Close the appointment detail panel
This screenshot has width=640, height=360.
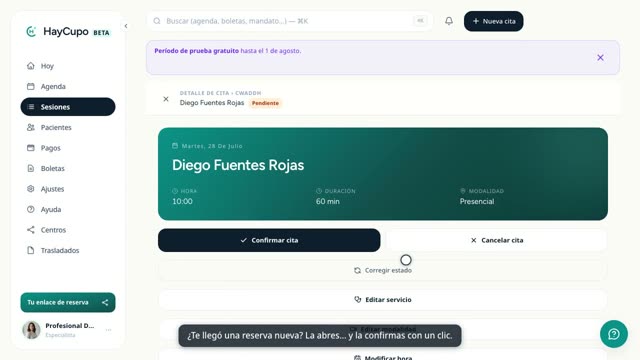coord(166,99)
